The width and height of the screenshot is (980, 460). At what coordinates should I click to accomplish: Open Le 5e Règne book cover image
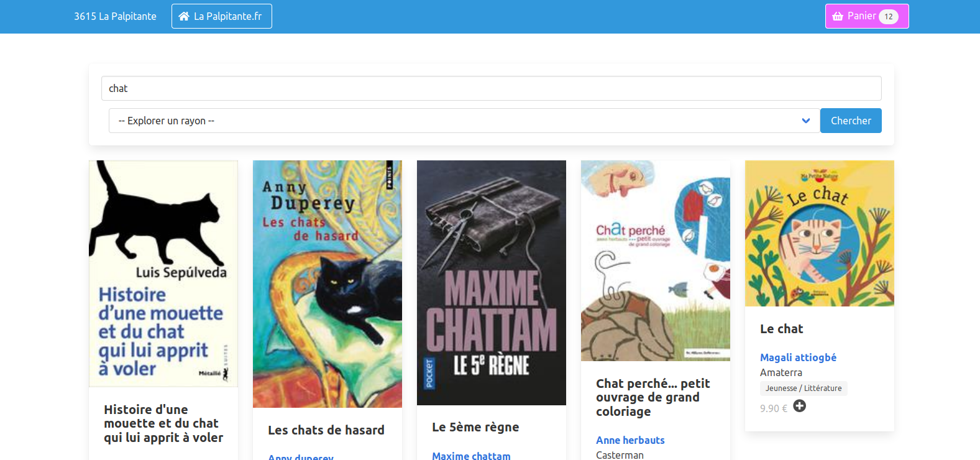click(492, 283)
